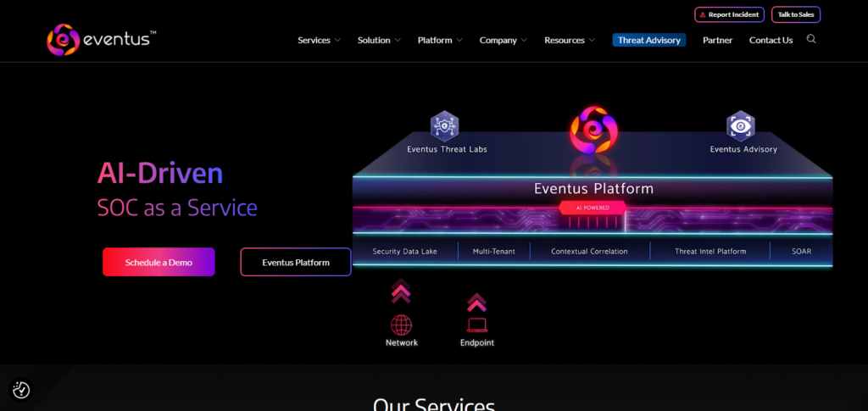Expand the Solution dropdown menu

tap(379, 41)
